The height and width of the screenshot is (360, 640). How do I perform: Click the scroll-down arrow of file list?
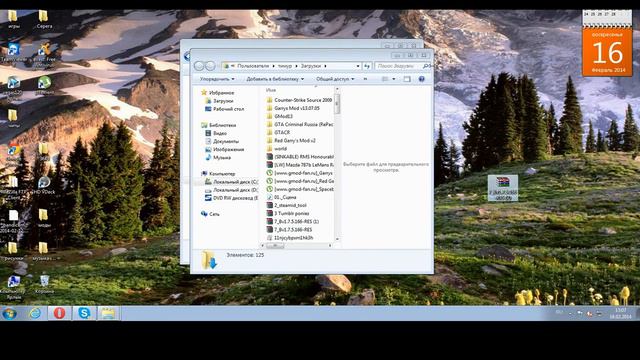[x=337, y=240]
